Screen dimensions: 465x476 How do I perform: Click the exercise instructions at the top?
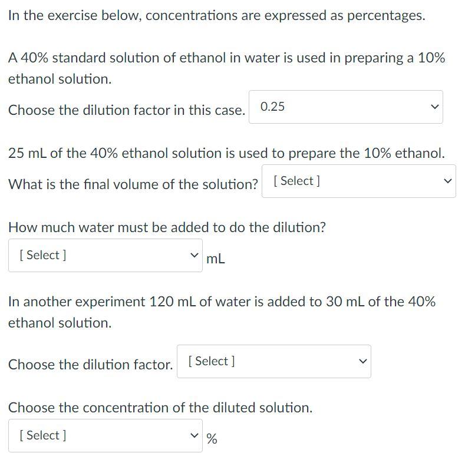click(x=216, y=14)
